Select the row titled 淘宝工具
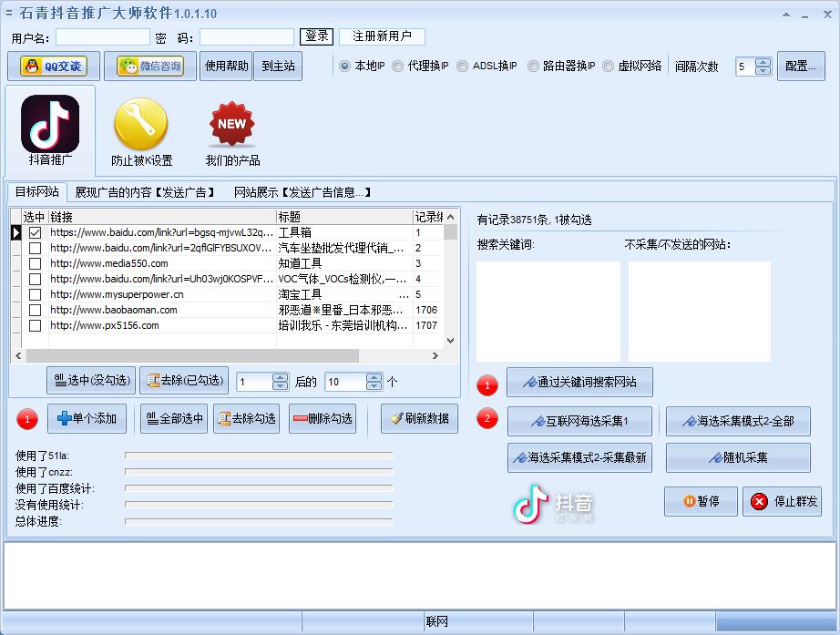The image size is (840, 635). 233,295
